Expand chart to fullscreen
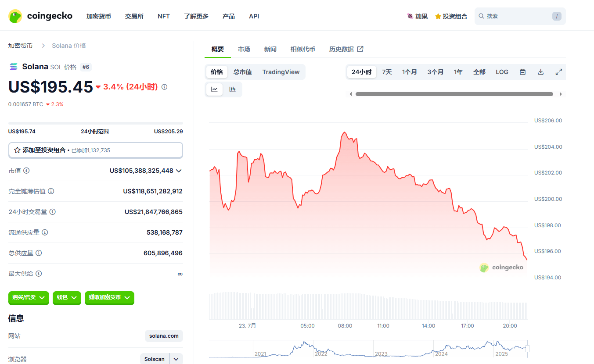594x364 pixels. coord(559,72)
